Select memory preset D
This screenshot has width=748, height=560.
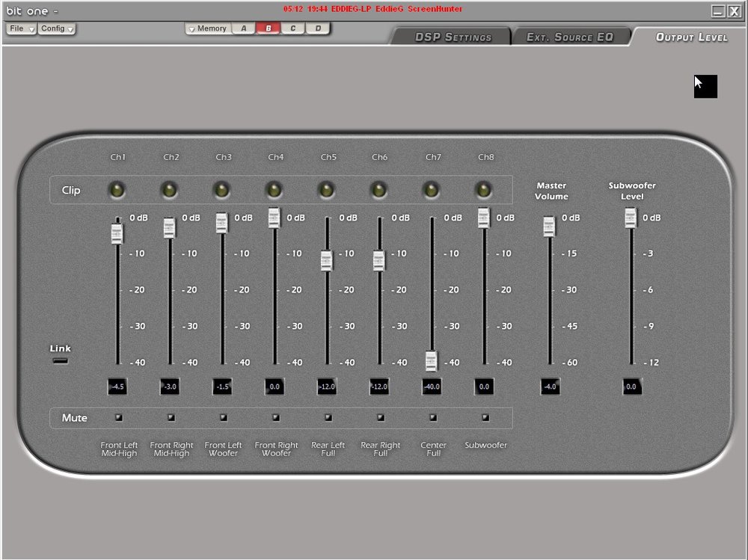pyautogui.click(x=318, y=28)
